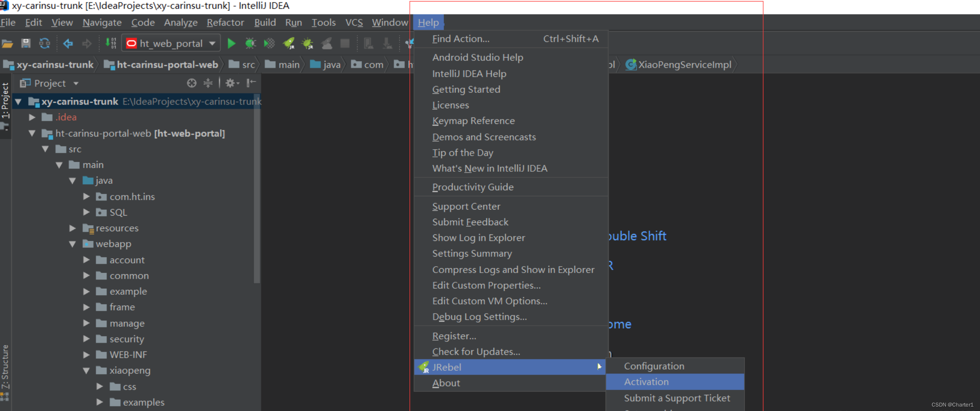Viewport: 980px width, 411px height.
Task: Click the grey rocket update icon
Action: 327,43
